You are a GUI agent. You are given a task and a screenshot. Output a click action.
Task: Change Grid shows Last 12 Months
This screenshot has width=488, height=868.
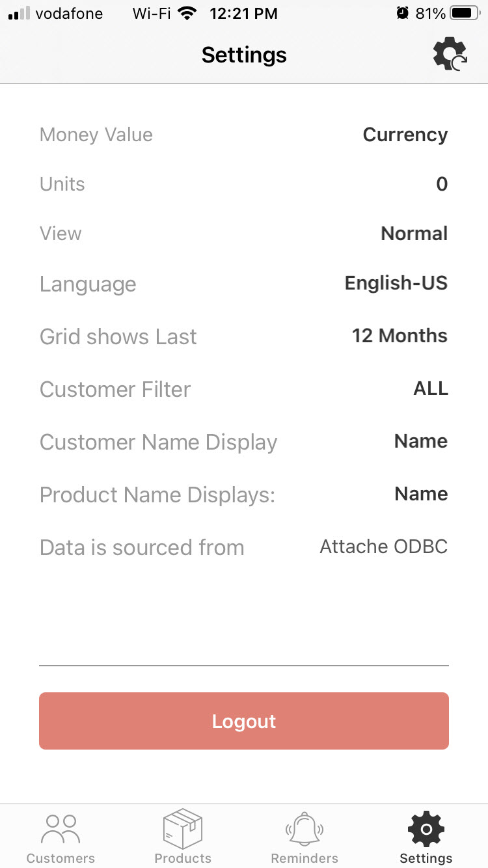click(x=400, y=336)
